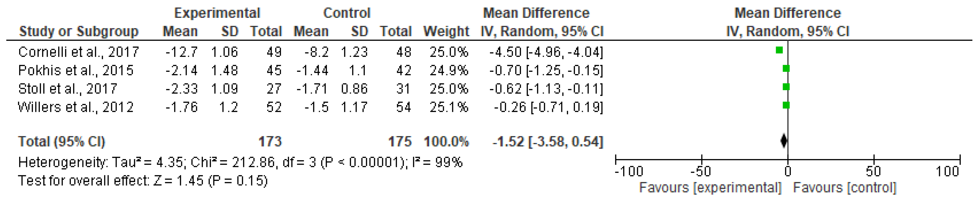Click the green square for Stoll et al., 2017

point(786,87)
